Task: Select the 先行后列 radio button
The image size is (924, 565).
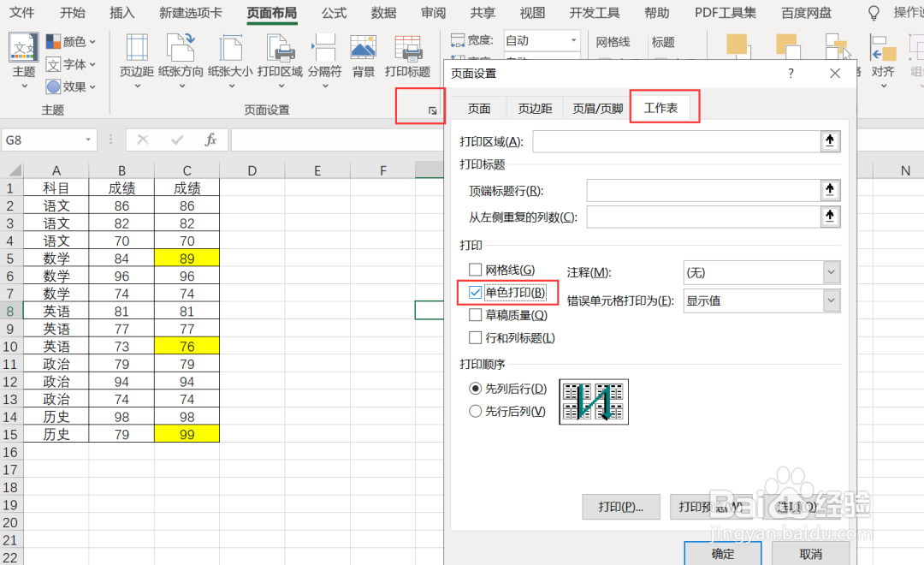Action: pyautogui.click(x=475, y=410)
